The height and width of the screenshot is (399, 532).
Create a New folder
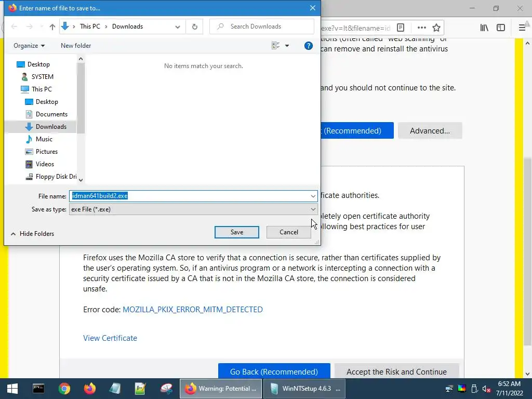[76, 46]
